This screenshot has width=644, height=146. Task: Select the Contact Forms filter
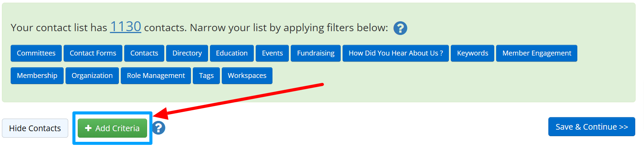(x=93, y=53)
